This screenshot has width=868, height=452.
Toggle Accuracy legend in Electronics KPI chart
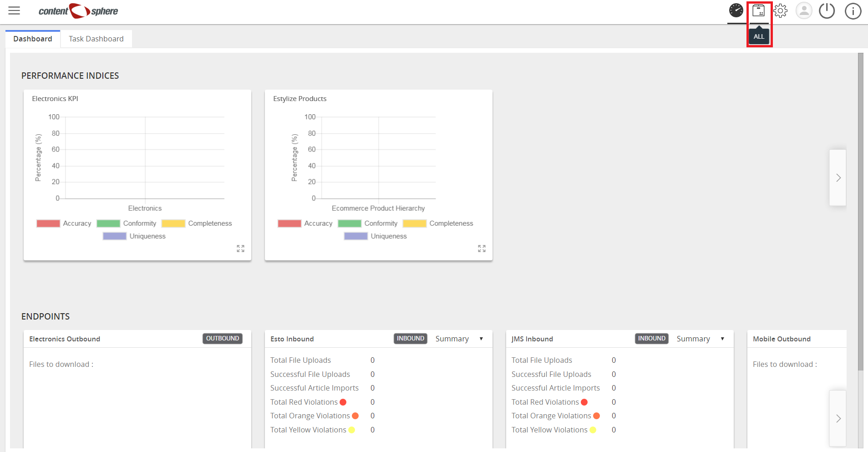click(64, 223)
